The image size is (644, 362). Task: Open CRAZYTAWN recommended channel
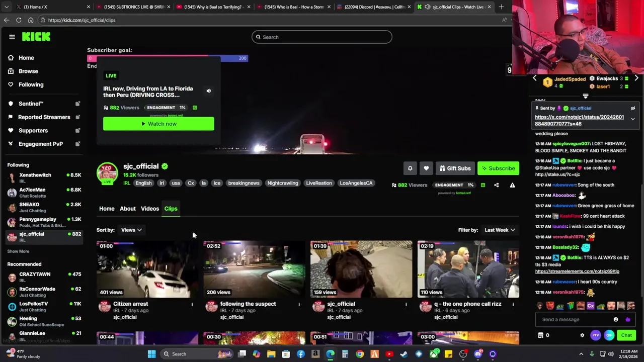click(x=44, y=277)
